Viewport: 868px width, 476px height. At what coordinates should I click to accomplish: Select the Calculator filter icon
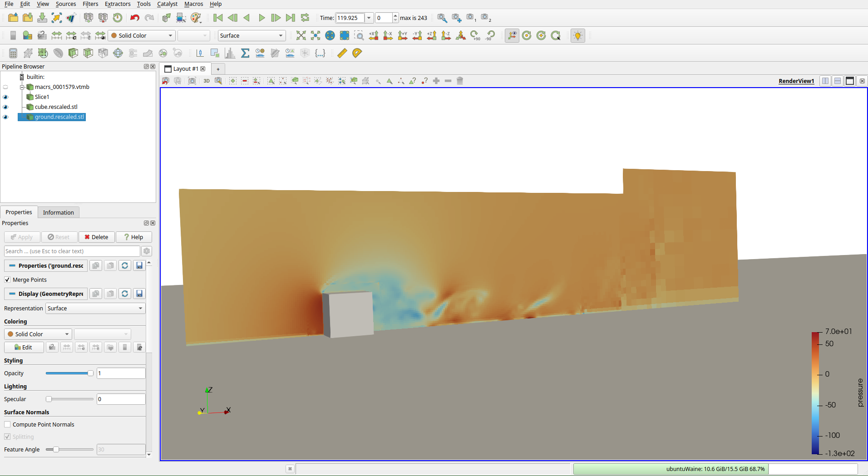point(13,53)
